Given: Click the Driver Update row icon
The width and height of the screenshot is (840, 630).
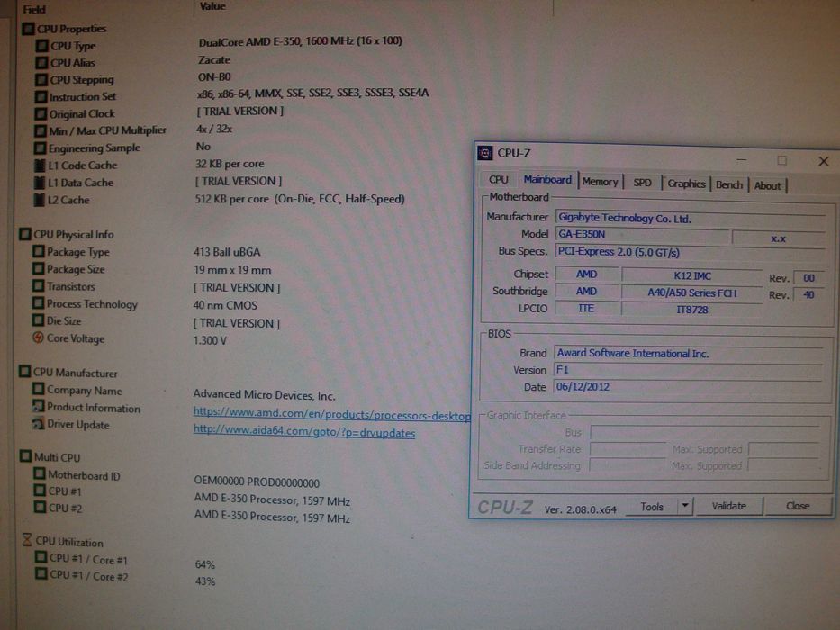Looking at the screenshot, I should tap(39, 424).
